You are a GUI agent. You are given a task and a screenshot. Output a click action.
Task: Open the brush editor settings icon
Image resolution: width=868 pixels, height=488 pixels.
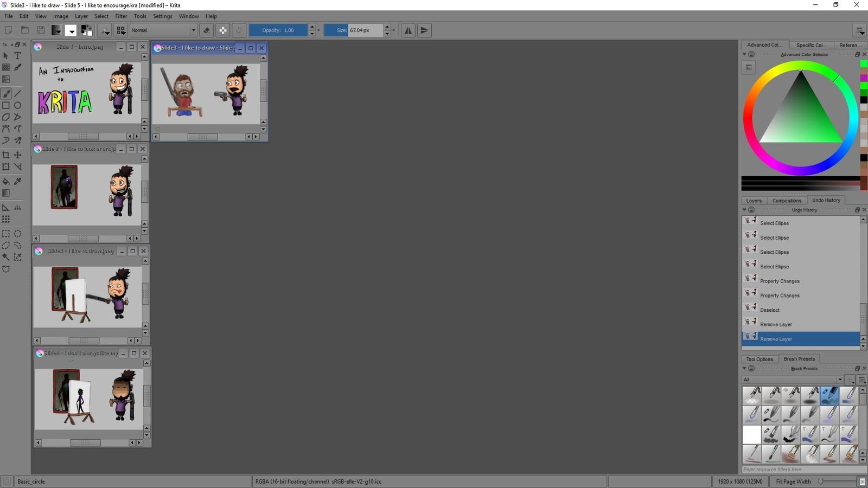click(105, 30)
